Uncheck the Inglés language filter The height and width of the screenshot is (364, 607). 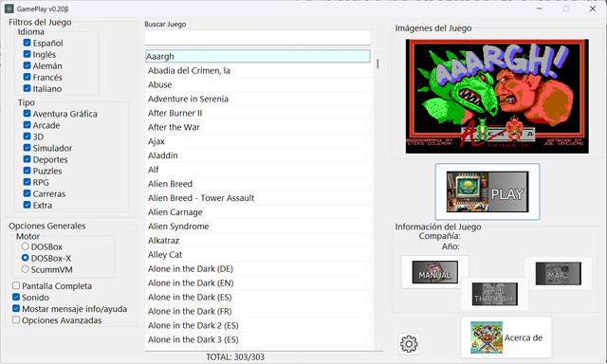[27, 54]
